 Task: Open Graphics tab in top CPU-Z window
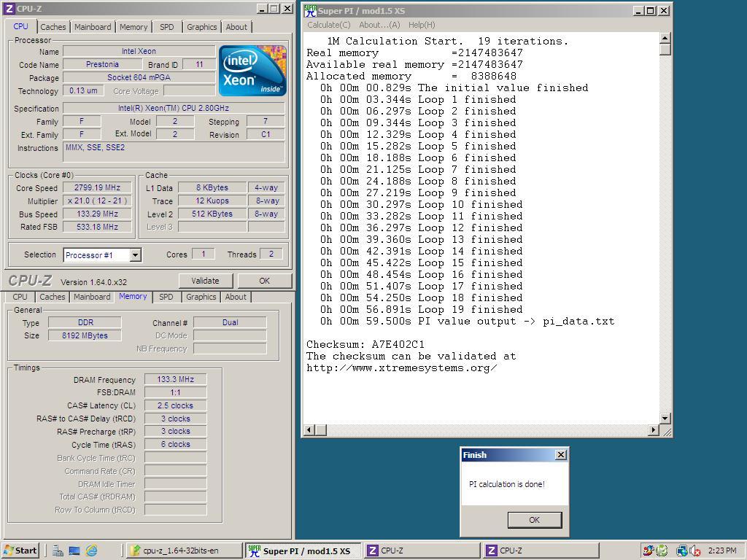tap(201, 27)
